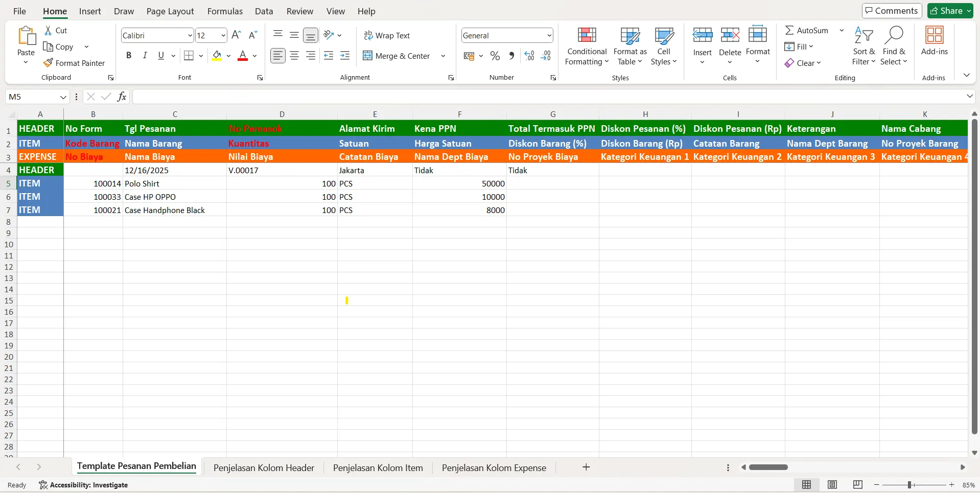The height and width of the screenshot is (493, 980).
Task: Click the Increase Decimal icon
Action: coord(529,55)
